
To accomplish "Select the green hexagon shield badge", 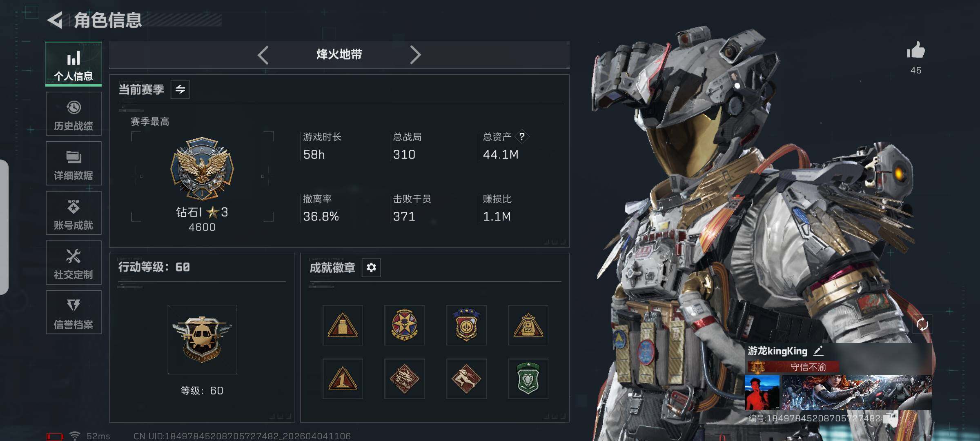I will [528, 379].
